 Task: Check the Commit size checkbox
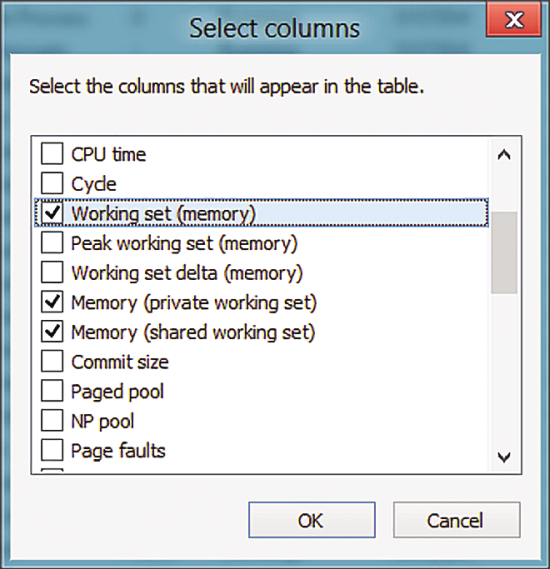coord(52,361)
